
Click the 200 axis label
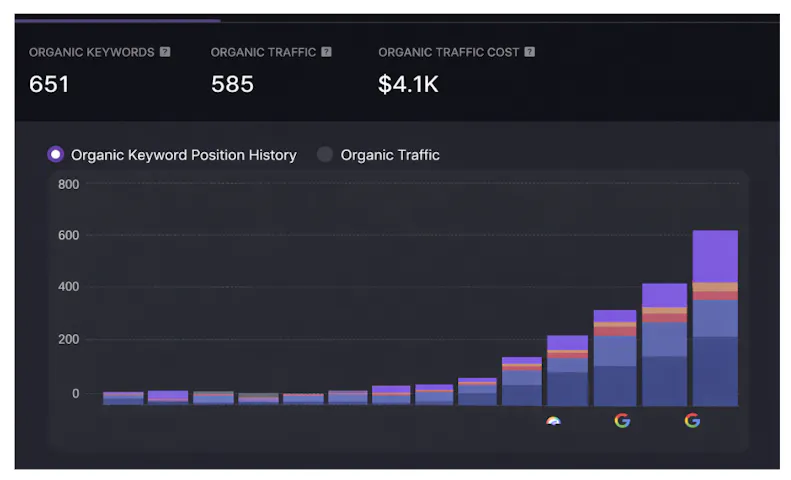(x=68, y=339)
